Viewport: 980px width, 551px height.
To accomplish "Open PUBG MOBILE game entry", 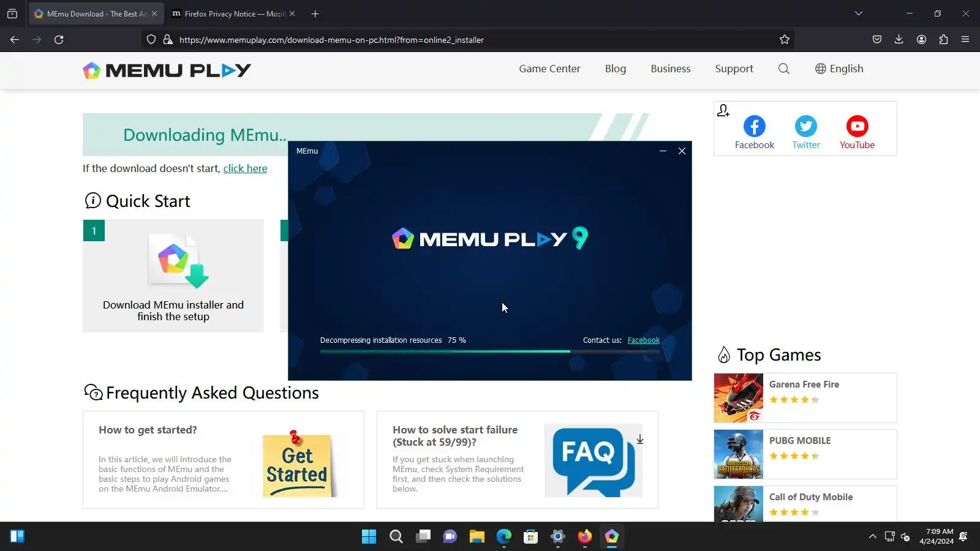I will pyautogui.click(x=805, y=454).
